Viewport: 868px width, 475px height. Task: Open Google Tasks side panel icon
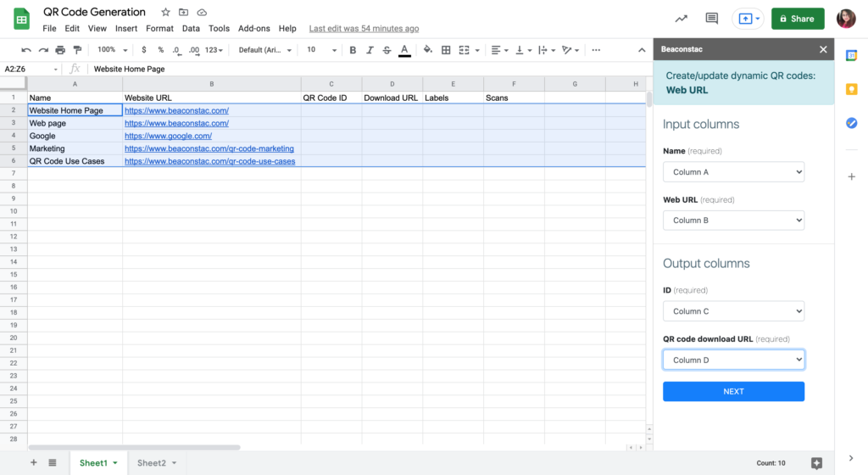(851, 123)
